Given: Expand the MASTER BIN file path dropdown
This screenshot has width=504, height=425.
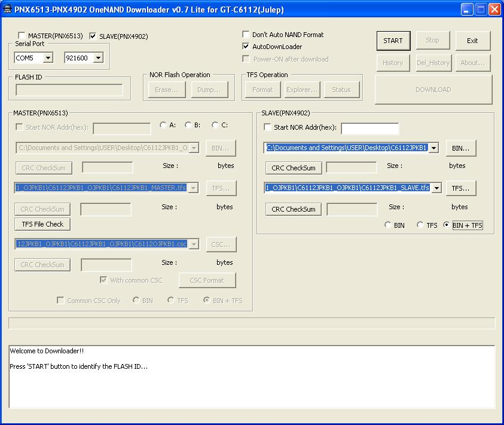Looking at the screenshot, I should [194, 148].
